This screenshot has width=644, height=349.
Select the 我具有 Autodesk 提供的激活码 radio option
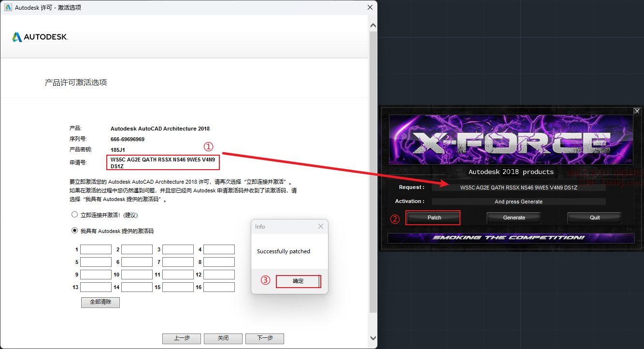[x=74, y=231]
